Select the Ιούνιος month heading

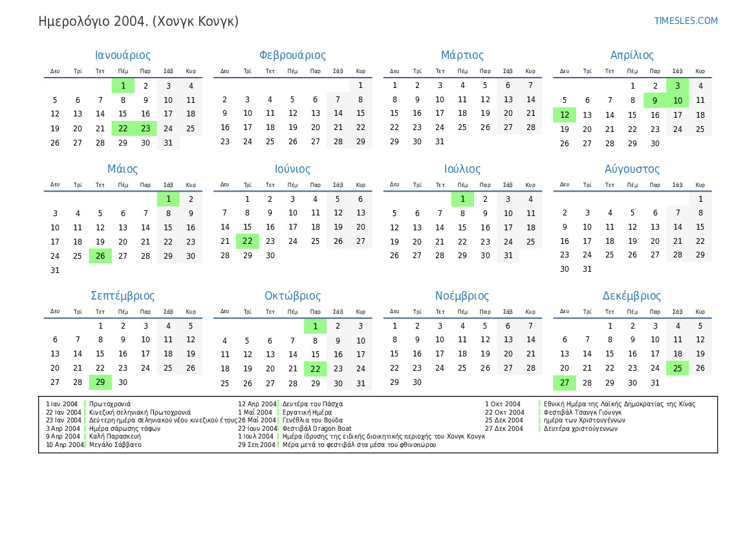292,169
